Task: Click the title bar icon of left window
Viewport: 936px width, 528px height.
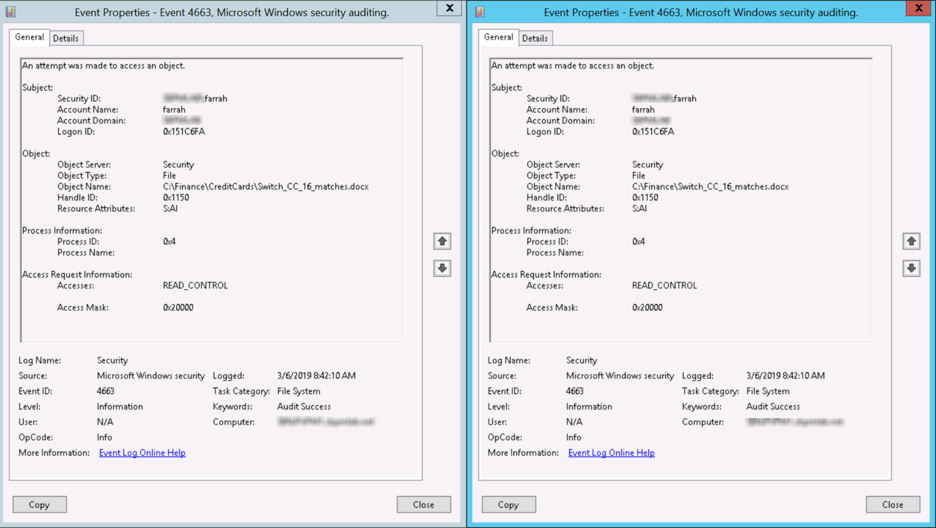Action: tap(11, 11)
